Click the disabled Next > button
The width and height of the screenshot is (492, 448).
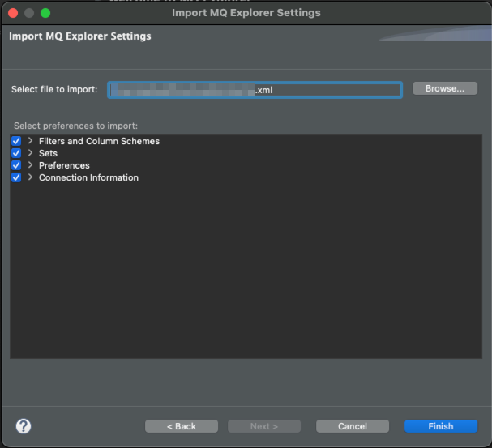pos(264,426)
